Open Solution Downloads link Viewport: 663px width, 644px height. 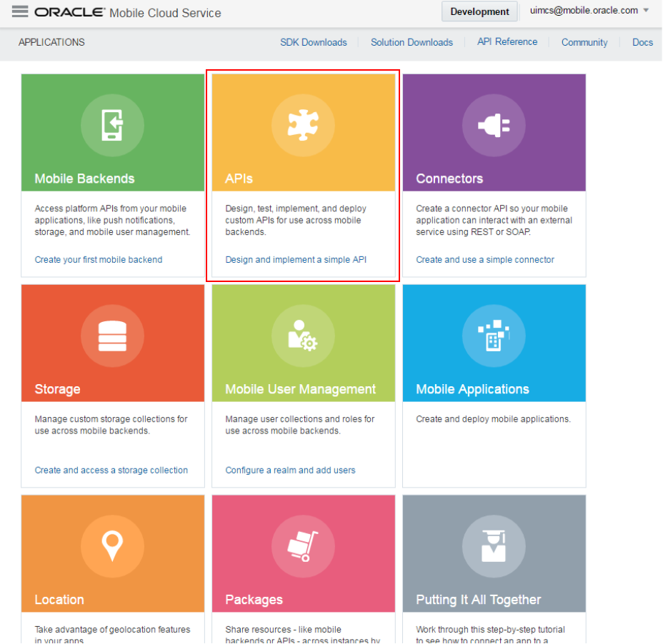coord(412,42)
